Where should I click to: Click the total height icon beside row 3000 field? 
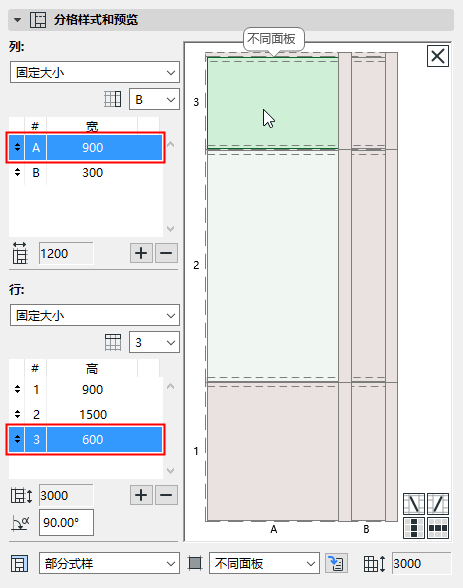pyautogui.click(x=21, y=495)
